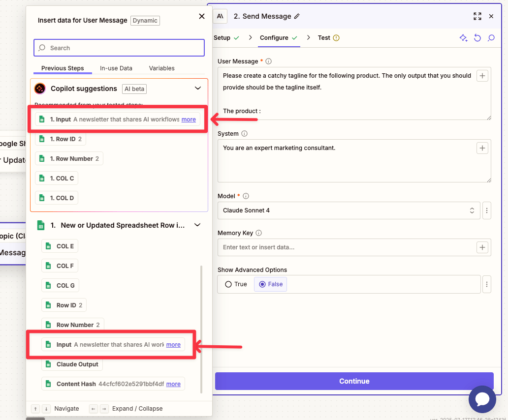Switch to the Test tab
508x420 pixels.
(x=328, y=38)
